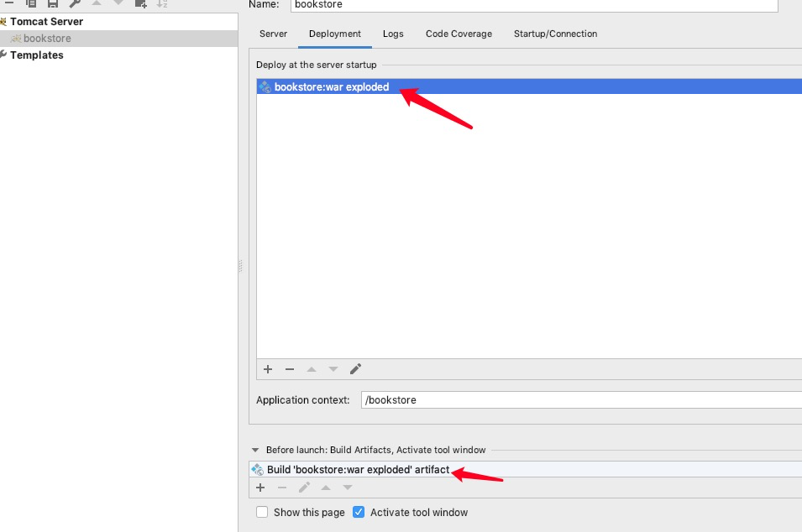Edit the before launch task with the pencil
This screenshot has height=532, width=802.
click(x=304, y=488)
